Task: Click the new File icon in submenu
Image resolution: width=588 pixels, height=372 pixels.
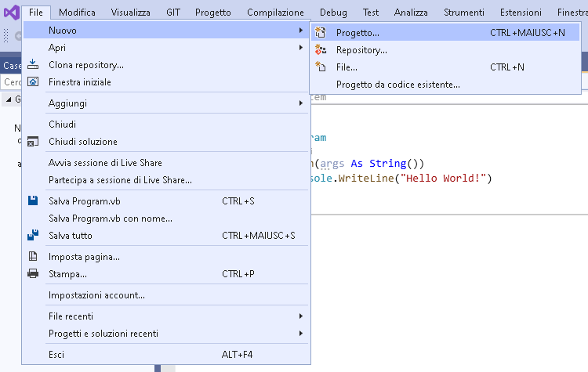Action: pyautogui.click(x=320, y=67)
